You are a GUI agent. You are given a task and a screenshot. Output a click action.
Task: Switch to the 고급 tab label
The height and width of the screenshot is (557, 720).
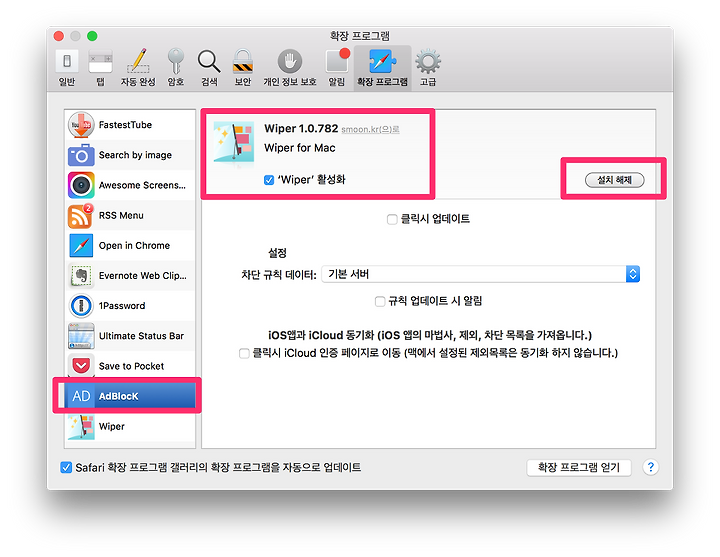[428, 82]
